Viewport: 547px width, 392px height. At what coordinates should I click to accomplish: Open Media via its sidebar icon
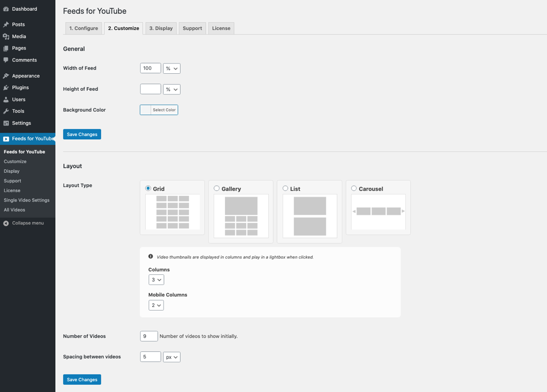6,37
